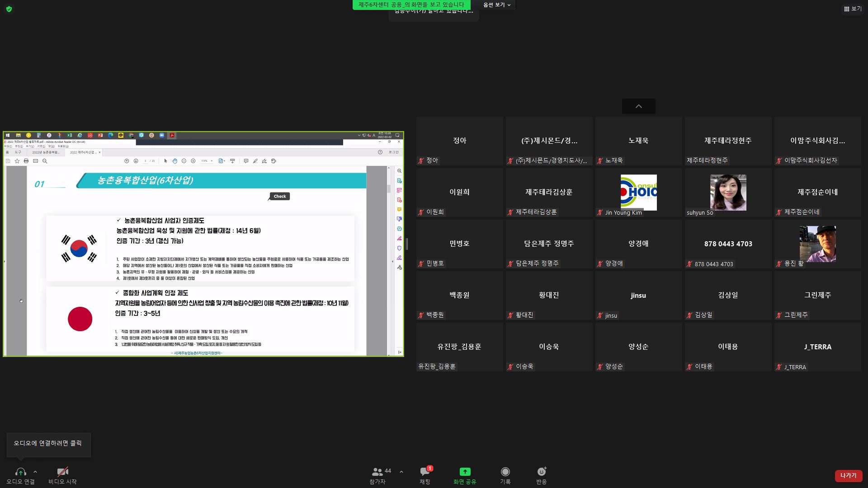The image size is (868, 488).
Task: Select suhyun So's video thumbnail
Action: (x=728, y=192)
